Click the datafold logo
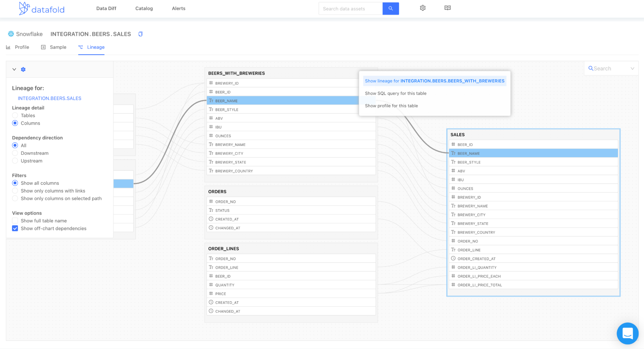The height and width of the screenshot is (349, 644). (x=42, y=9)
